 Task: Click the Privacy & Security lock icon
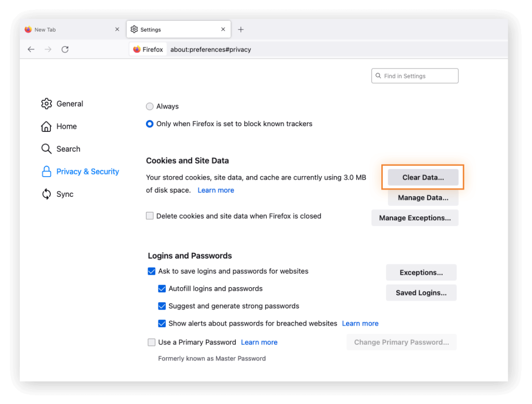[x=46, y=172]
